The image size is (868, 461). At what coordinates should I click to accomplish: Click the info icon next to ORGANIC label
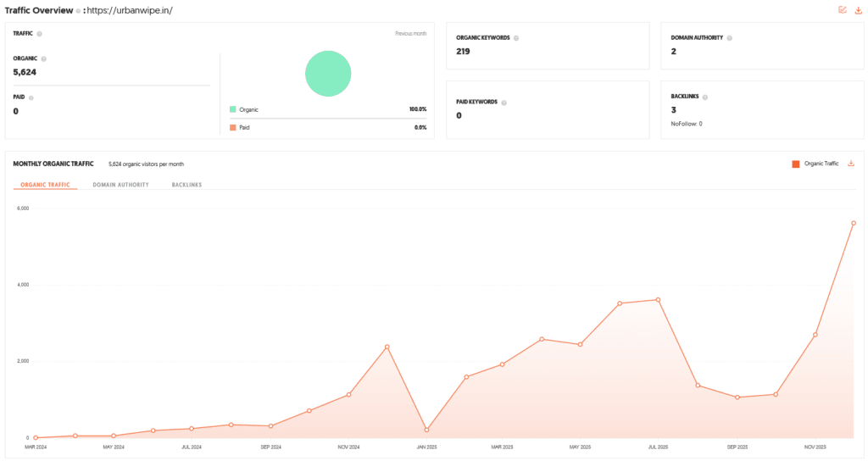44,58
